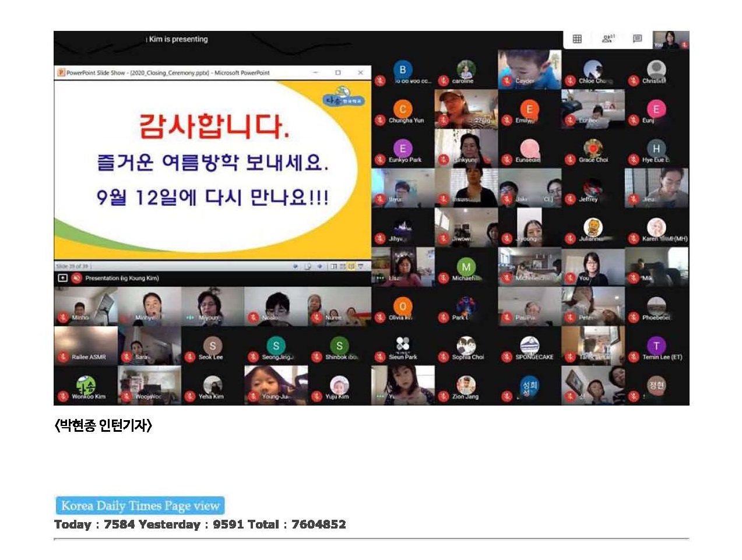Click the muted mic icon beside Grace Choi
The height and width of the screenshot is (560, 742).
point(570,160)
